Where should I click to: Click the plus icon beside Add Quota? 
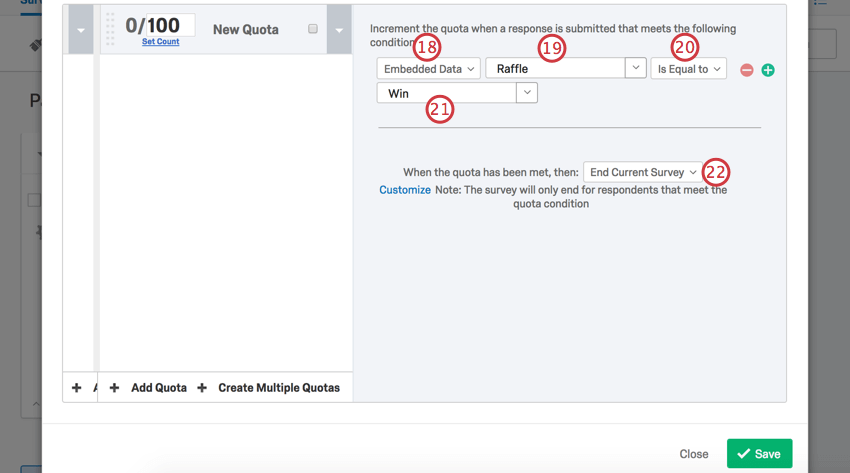(x=114, y=388)
